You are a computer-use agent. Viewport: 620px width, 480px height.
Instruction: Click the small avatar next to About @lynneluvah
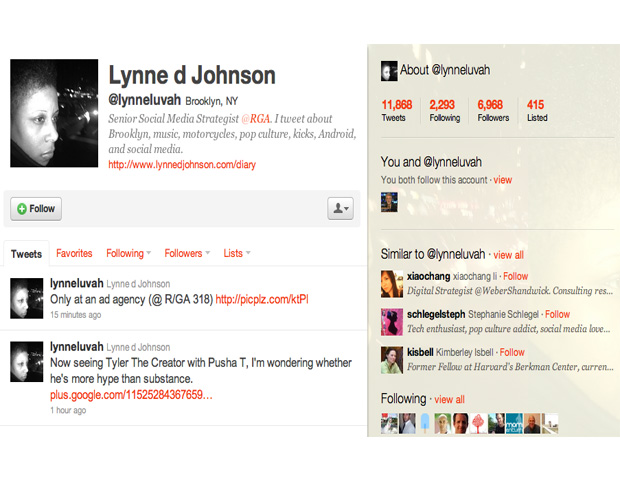pyautogui.click(x=389, y=71)
